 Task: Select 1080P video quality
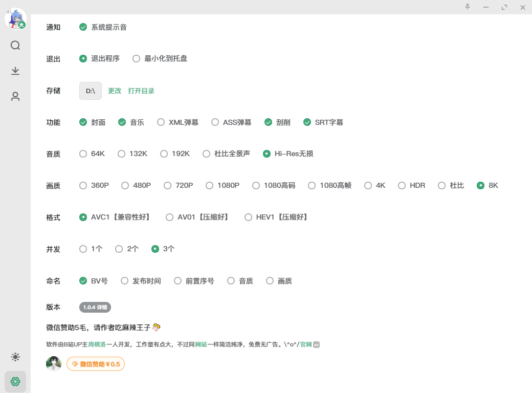tap(210, 185)
